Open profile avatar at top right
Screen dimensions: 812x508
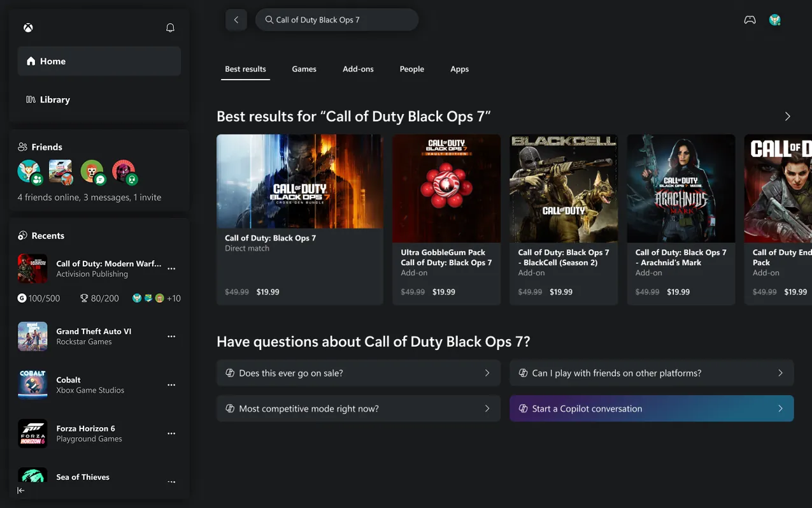coord(775,20)
